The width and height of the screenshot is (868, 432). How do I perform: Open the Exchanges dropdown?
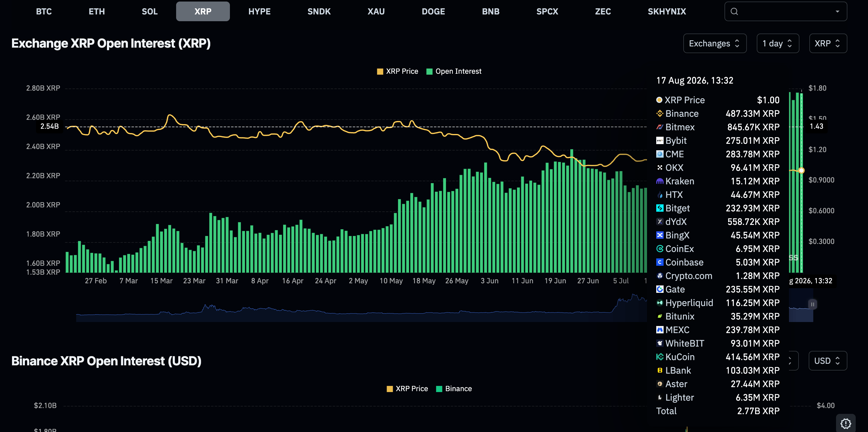click(x=715, y=43)
